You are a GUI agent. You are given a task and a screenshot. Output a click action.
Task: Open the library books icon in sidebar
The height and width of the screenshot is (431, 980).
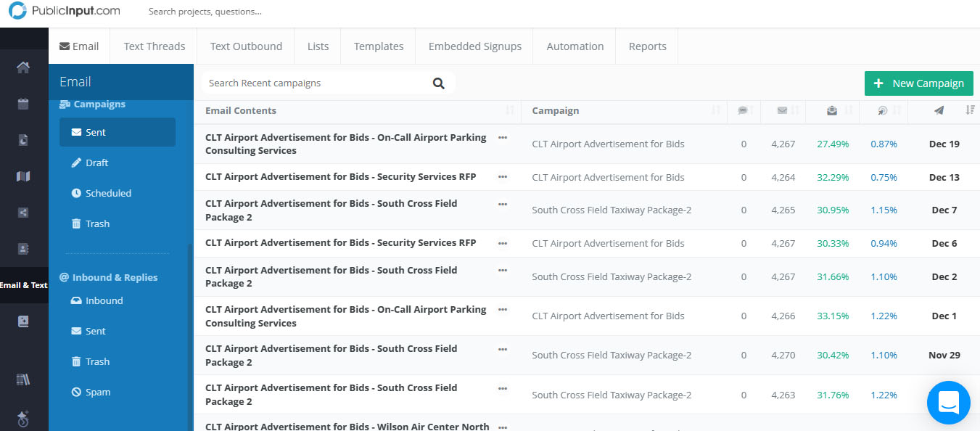pos(23,379)
